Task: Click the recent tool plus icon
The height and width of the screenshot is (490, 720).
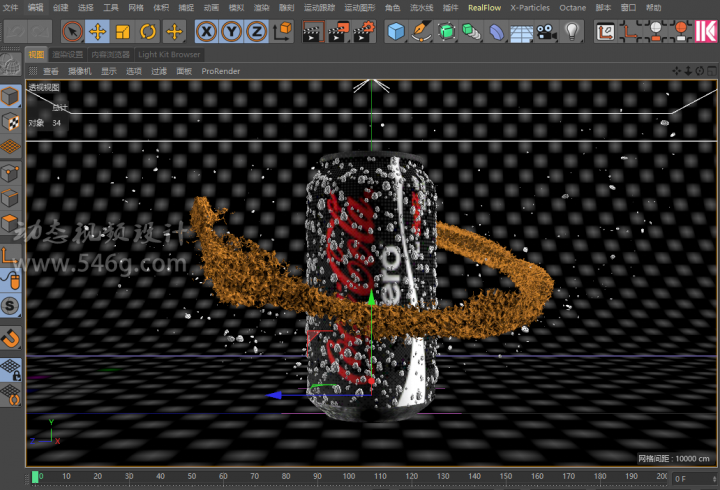Action: 174,32
